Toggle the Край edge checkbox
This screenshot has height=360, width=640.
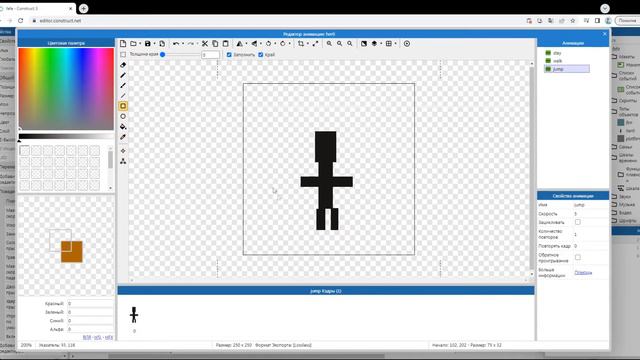click(x=260, y=54)
